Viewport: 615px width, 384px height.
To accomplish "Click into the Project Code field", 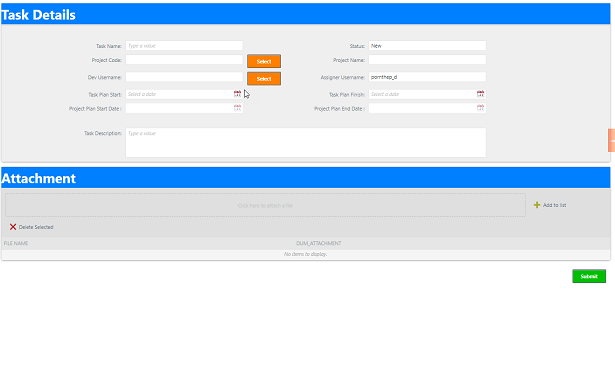I will click(x=184, y=60).
